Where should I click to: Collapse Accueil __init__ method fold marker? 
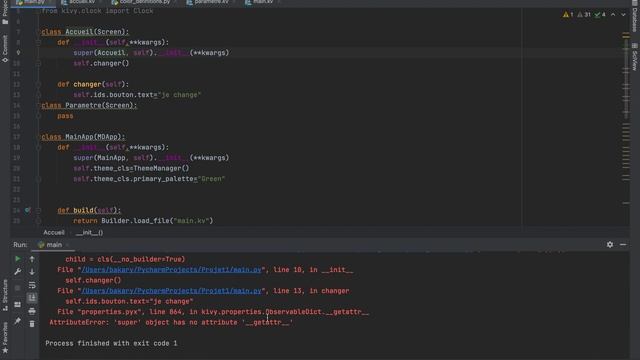coord(38,42)
